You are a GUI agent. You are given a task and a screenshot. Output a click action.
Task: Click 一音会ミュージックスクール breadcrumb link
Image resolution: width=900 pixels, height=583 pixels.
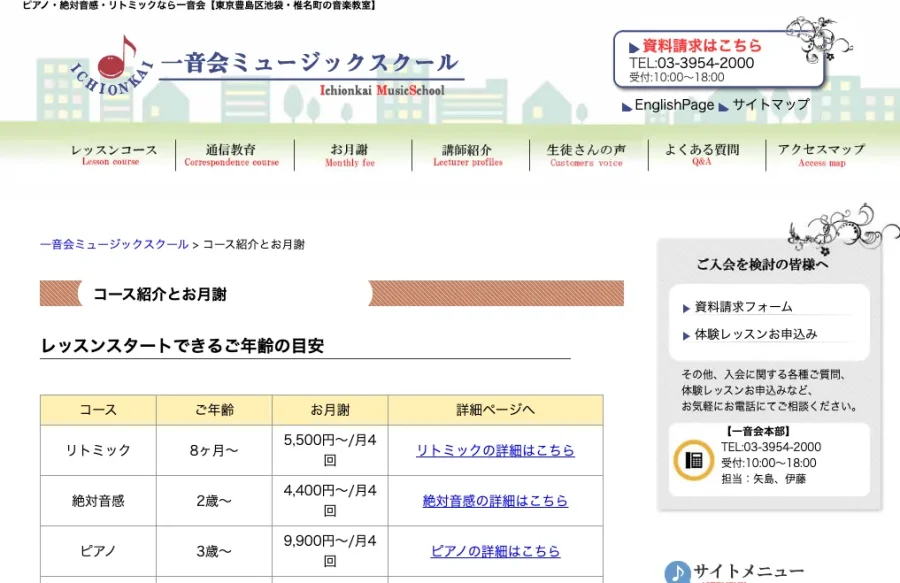[114, 244]
